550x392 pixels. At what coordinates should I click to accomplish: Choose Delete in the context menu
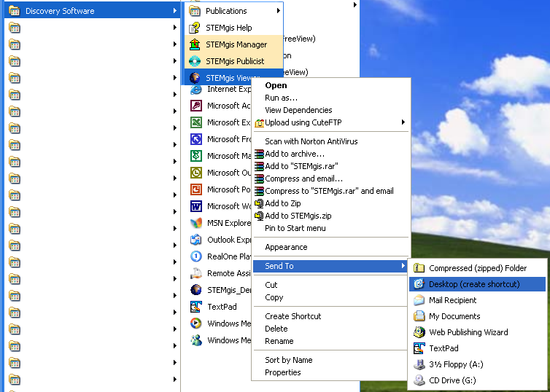(276, 329)
